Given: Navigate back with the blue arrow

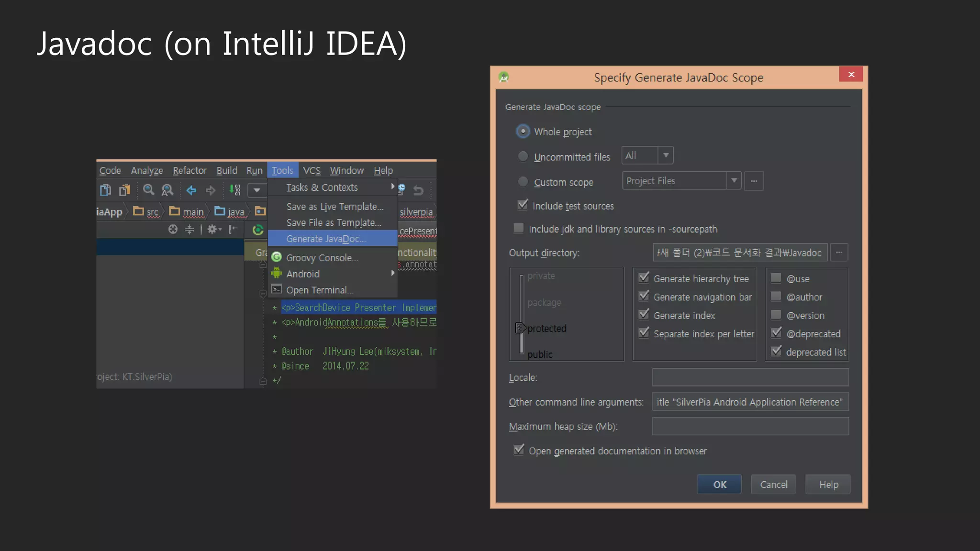Looking at the screenshot, I should pos(191,190).
